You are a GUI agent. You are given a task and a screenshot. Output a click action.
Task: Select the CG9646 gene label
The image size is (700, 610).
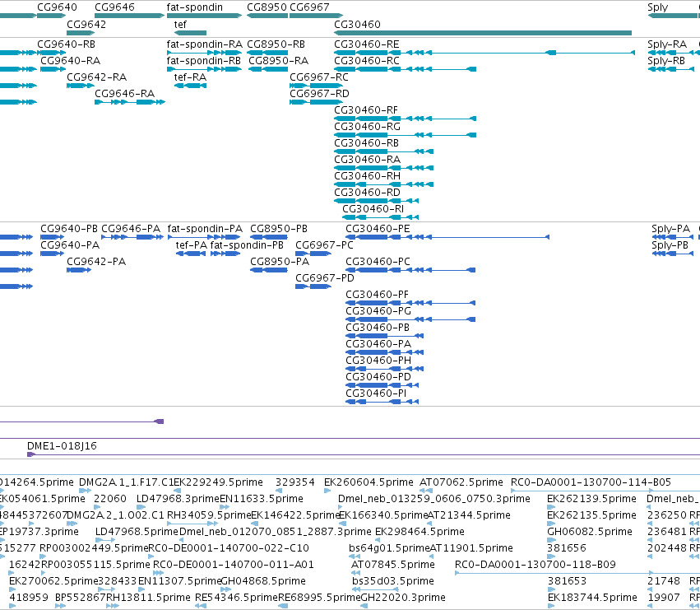point(114,7)
